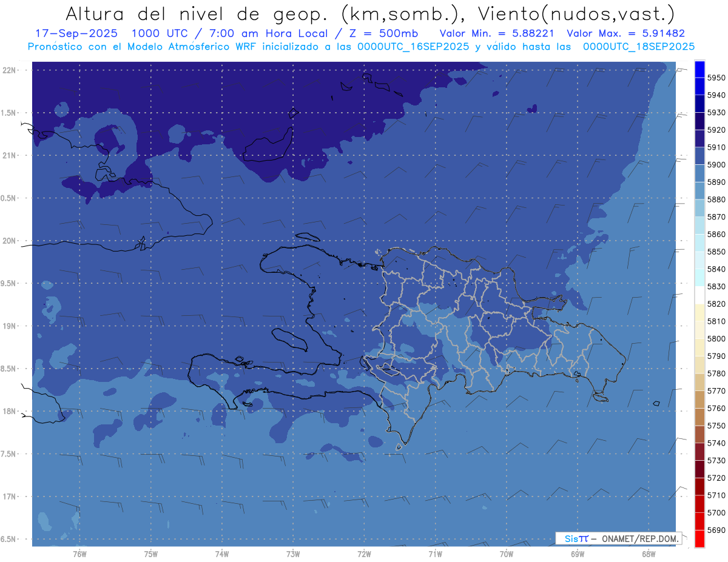
Task: Click the '5930' legend value
Action: click(x=716, y=113)
